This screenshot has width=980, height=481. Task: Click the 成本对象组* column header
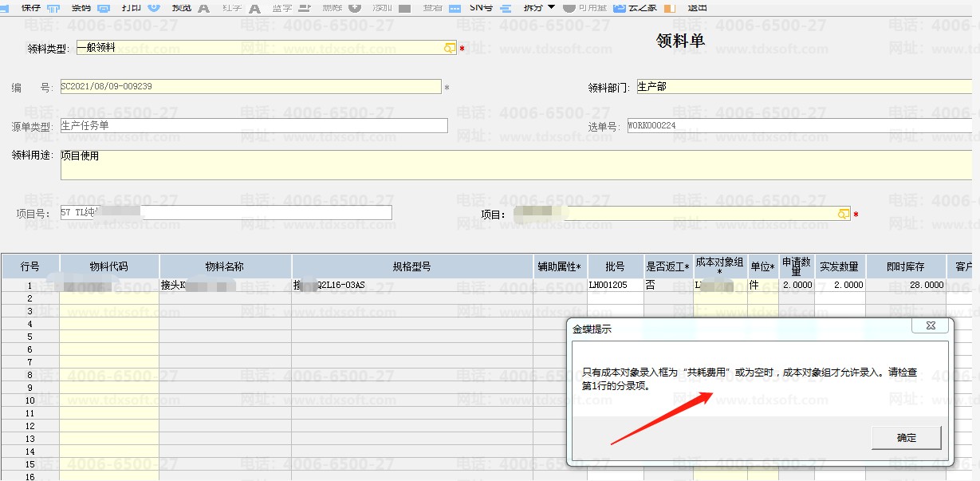[720, 266]
